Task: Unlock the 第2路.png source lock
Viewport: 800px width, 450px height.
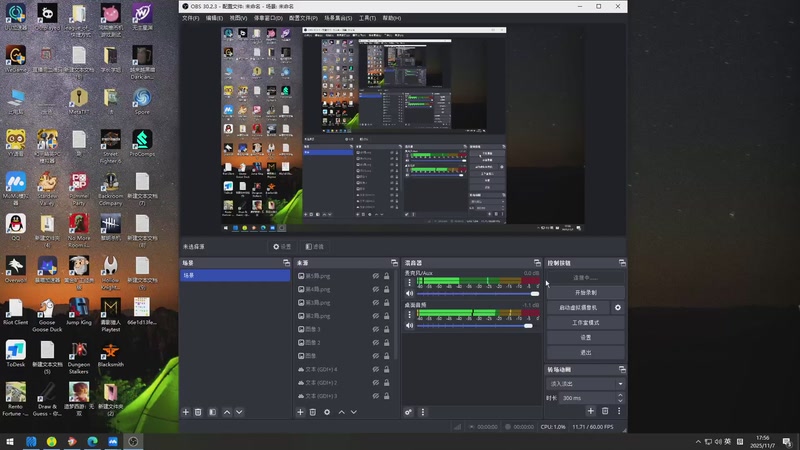Action: coord(387,316)
